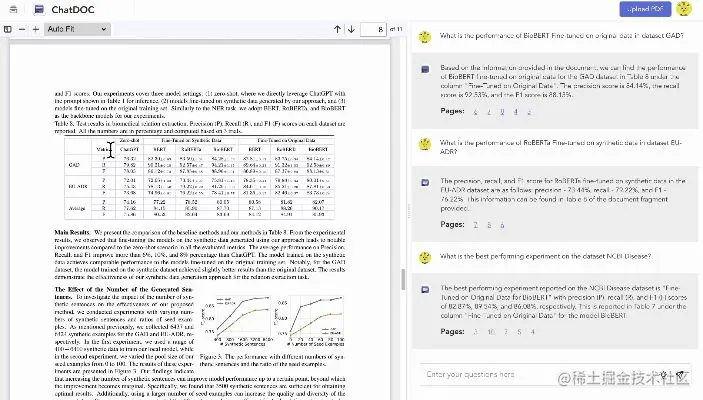The height and width of the screenshot is (400, 703).
Task: Select the question about RoBERTa on EU-ADR
Action: pos(560,147)
